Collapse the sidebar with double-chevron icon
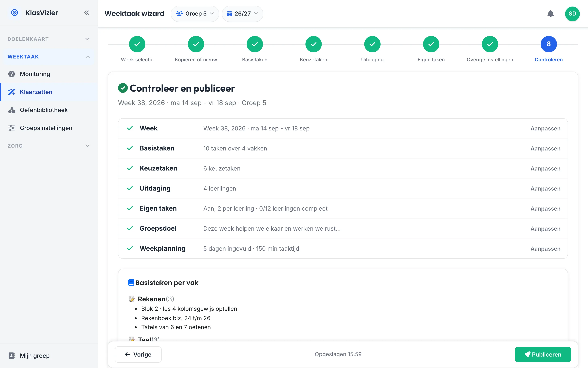Image resolution: width=588 pixels, height=368 pixels. point(87,13)
